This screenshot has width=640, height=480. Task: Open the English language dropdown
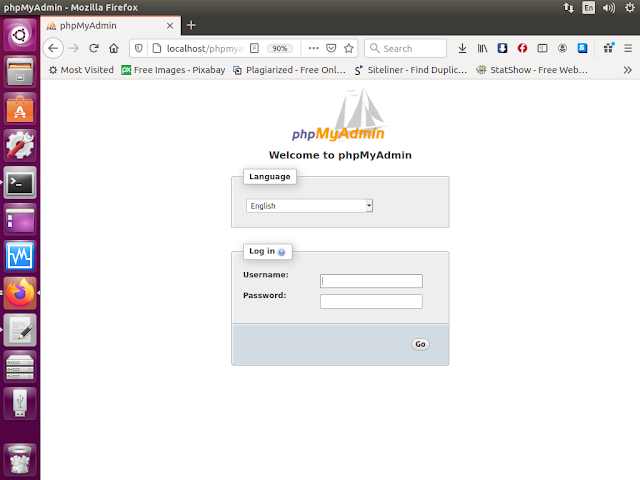tap(309, 206)
